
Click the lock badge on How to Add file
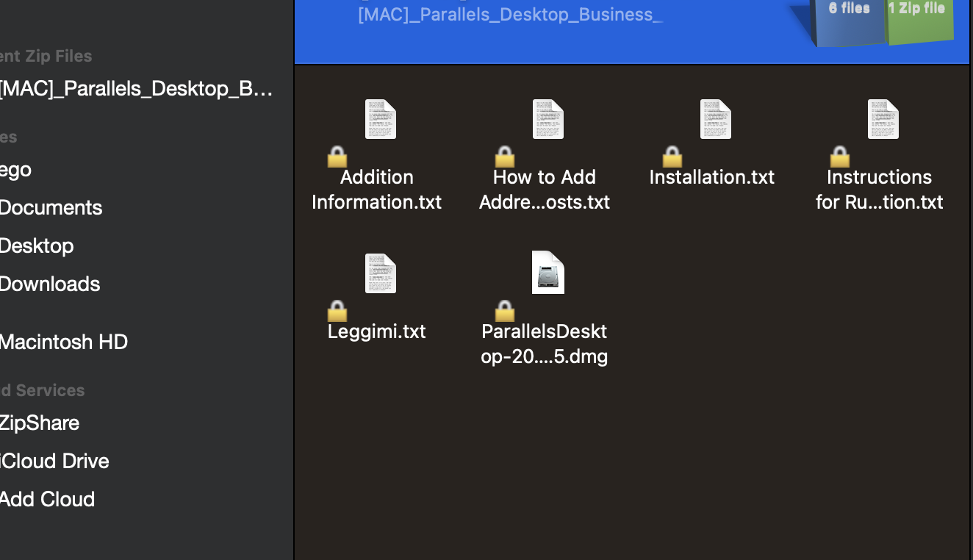coord(505,157)
